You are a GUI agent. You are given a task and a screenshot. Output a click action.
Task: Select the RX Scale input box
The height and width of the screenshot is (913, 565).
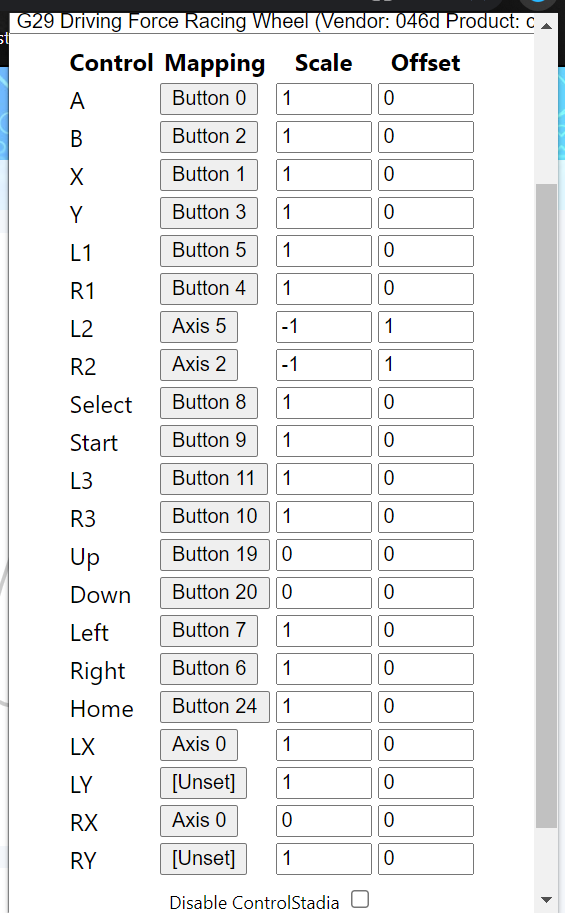pos(323,820)
